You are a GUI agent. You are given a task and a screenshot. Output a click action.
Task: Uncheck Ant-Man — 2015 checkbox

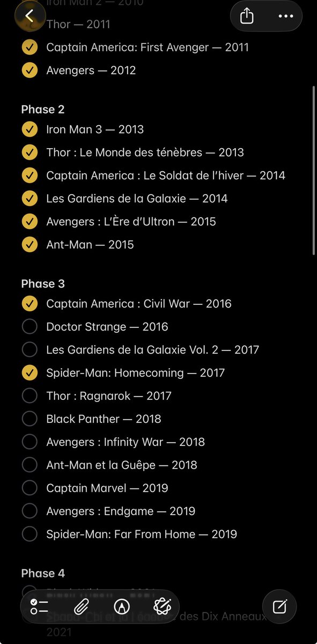tap(30, 245)
